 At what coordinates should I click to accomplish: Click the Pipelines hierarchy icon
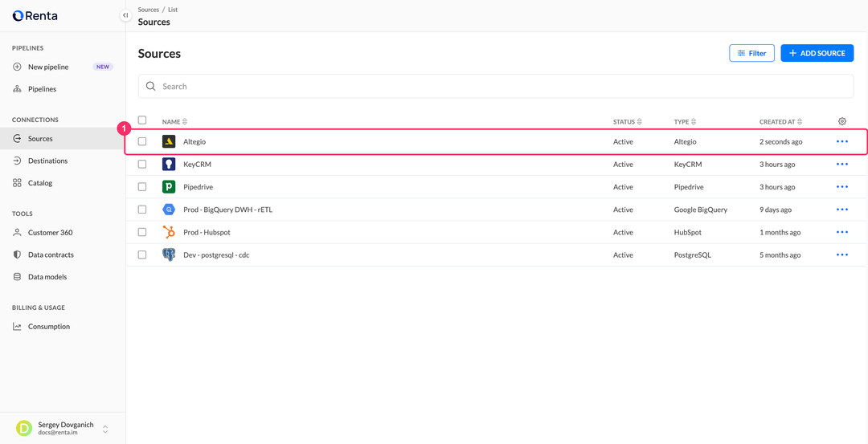(17, 89)
